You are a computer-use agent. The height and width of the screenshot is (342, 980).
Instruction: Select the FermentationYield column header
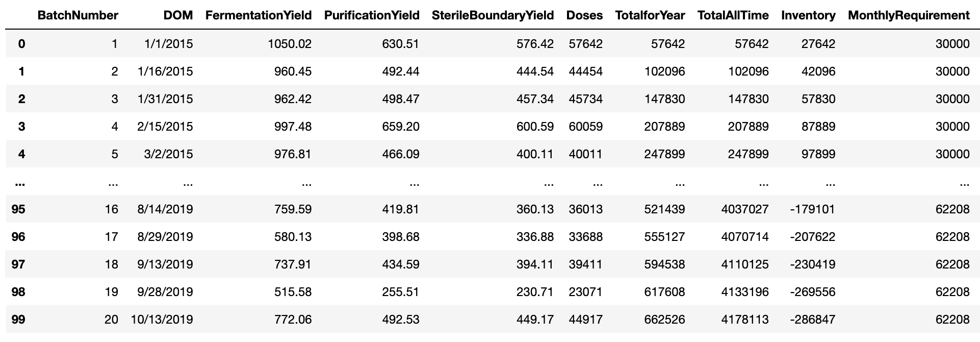258,15
